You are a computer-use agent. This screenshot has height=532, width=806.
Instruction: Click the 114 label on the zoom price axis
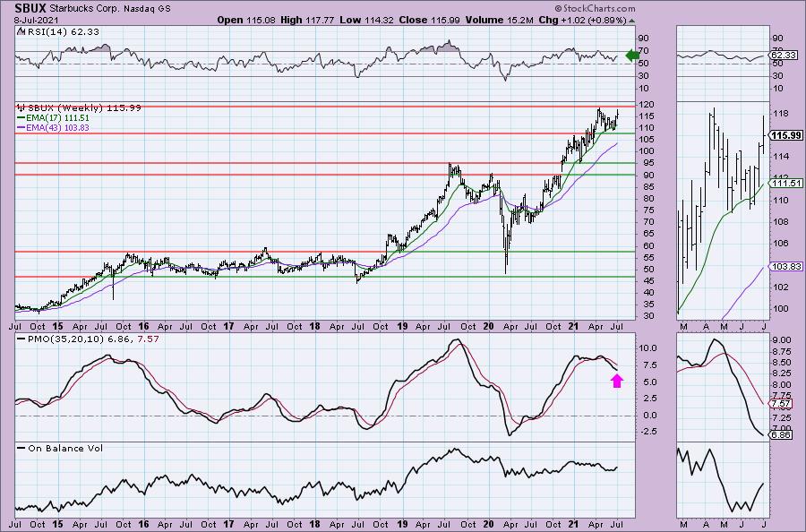pos(779,157)
